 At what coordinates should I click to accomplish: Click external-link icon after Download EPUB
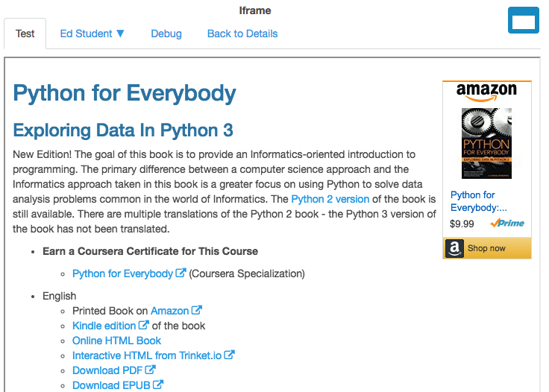tap(158, 385)
